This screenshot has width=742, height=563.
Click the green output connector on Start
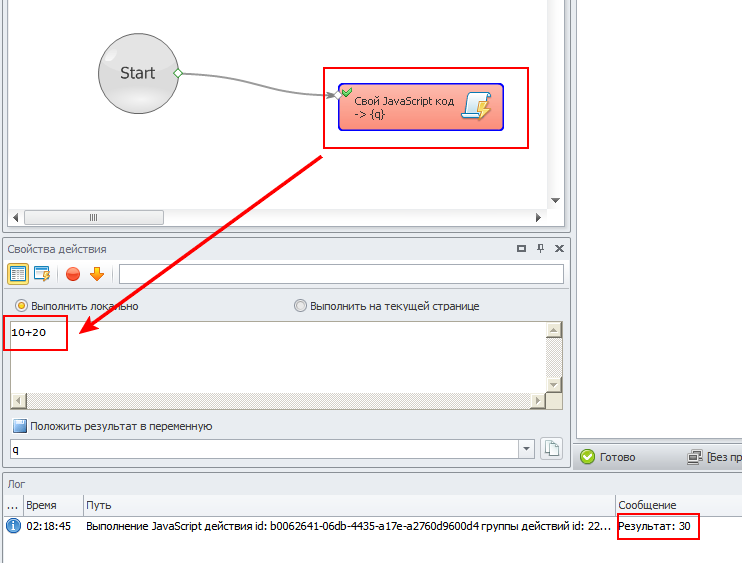pyautogui.click(x=178, y=73)
